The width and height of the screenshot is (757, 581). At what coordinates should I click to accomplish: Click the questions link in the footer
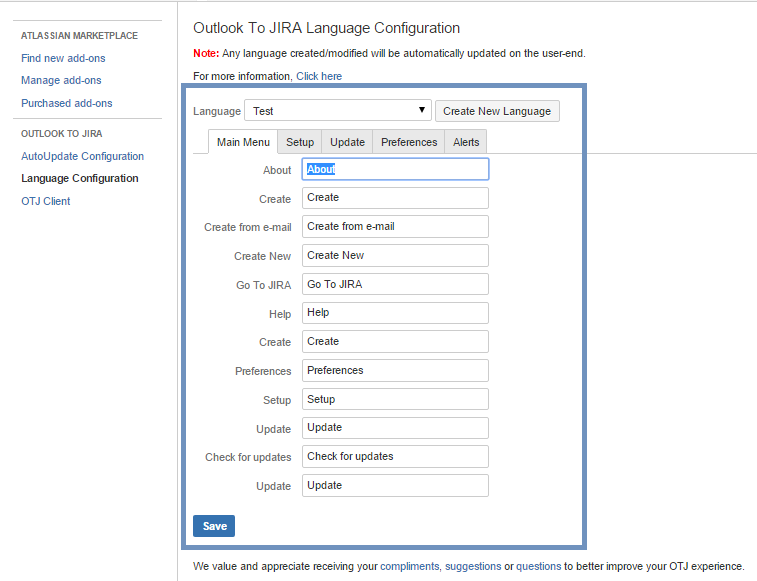[539, 566]
